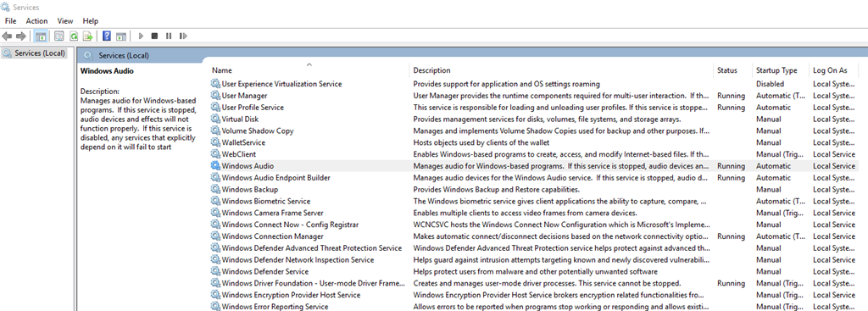The width and height of the screenshot is (868, 311).
Task: Click the Start Service play icon
Action: 142,36
